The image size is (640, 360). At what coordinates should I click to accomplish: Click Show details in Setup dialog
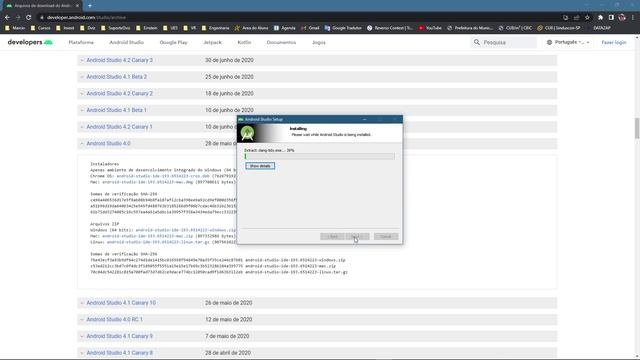tap(260, 166)
